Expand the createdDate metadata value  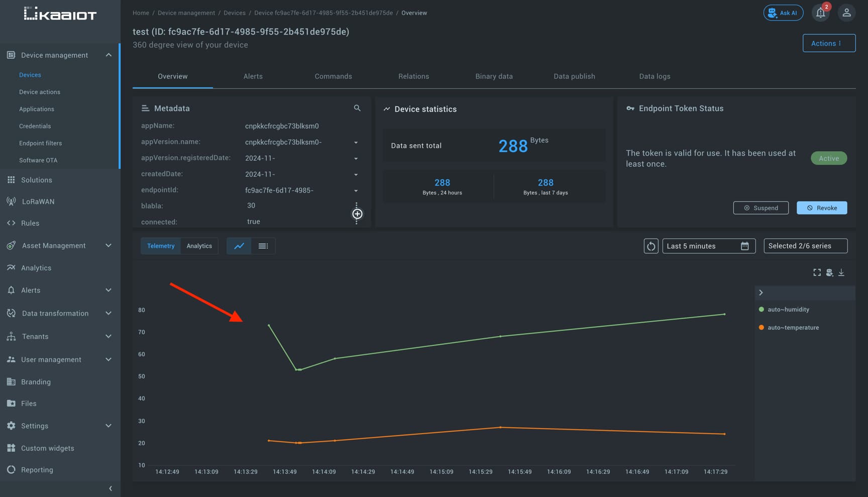click(x=356, y=175)
